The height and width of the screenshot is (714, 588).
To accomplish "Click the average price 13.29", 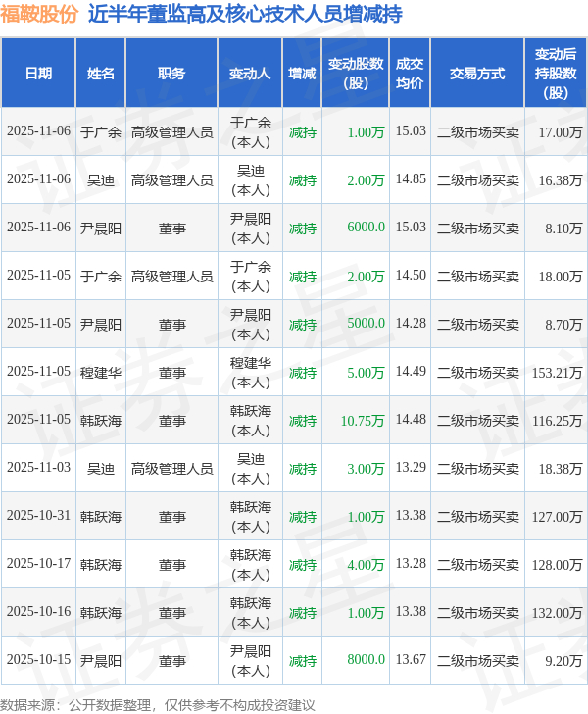I will (x=411, y=467).
